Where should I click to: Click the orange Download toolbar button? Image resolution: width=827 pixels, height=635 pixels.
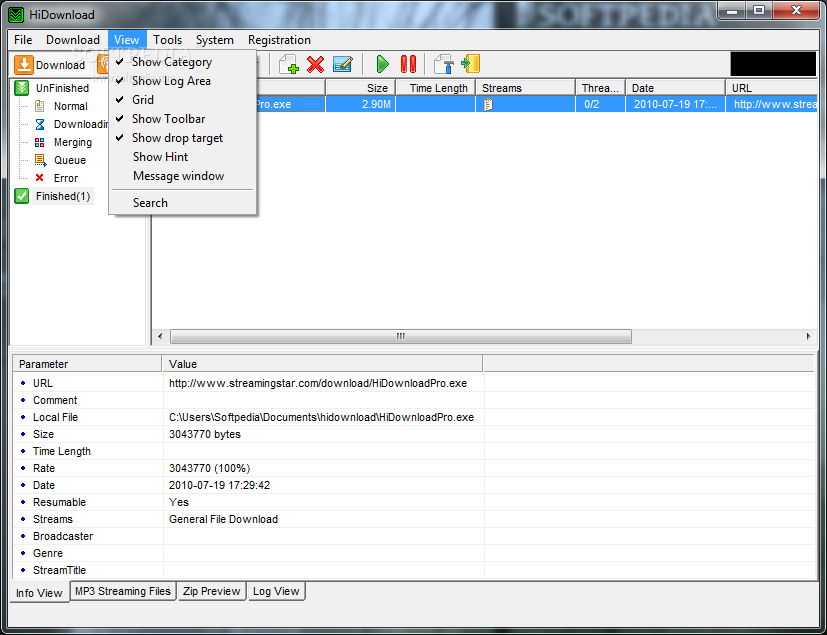pyautogui.click(x=50, y=65)
